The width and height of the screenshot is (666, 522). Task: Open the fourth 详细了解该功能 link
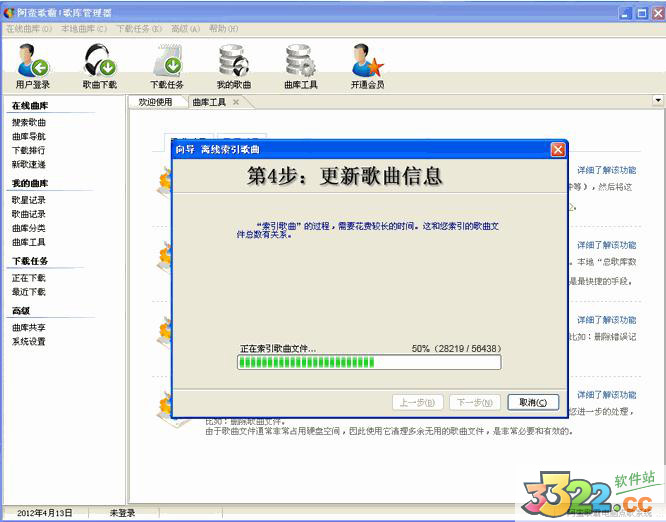coord(607,395)
